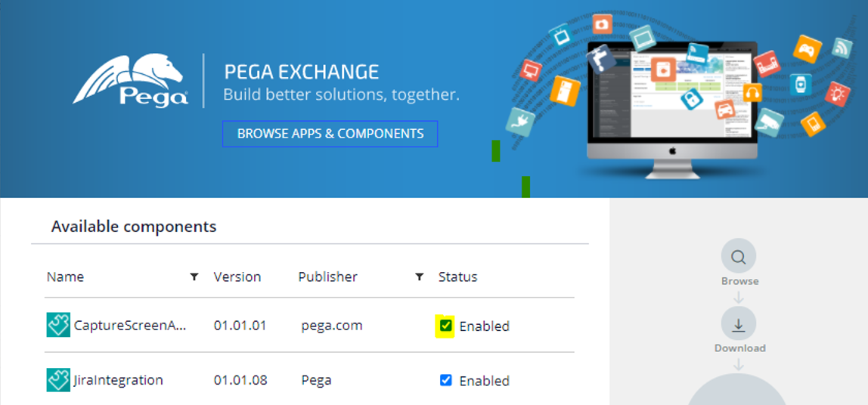
Task: Open the Name column filter
Action: pos(194,277)
